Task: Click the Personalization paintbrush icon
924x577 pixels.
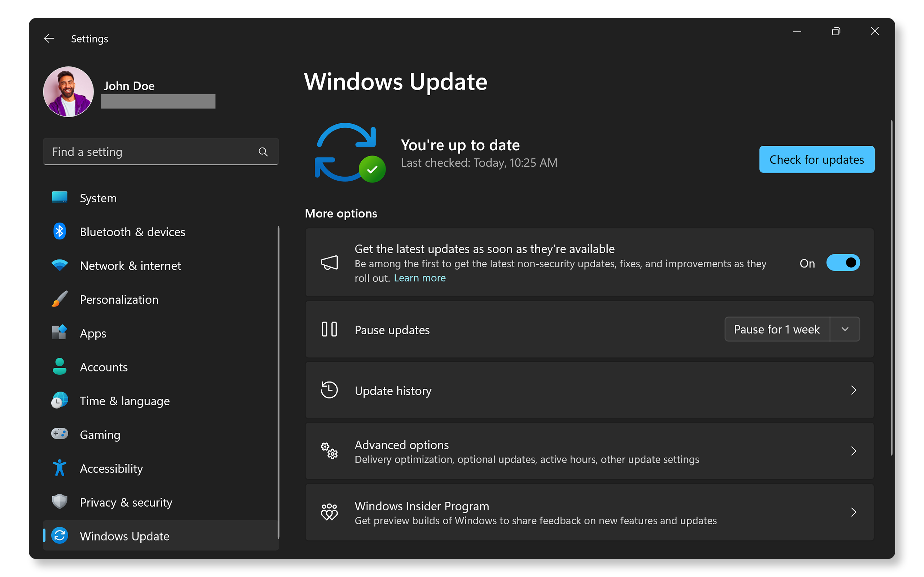Action: tap(60, 299)
